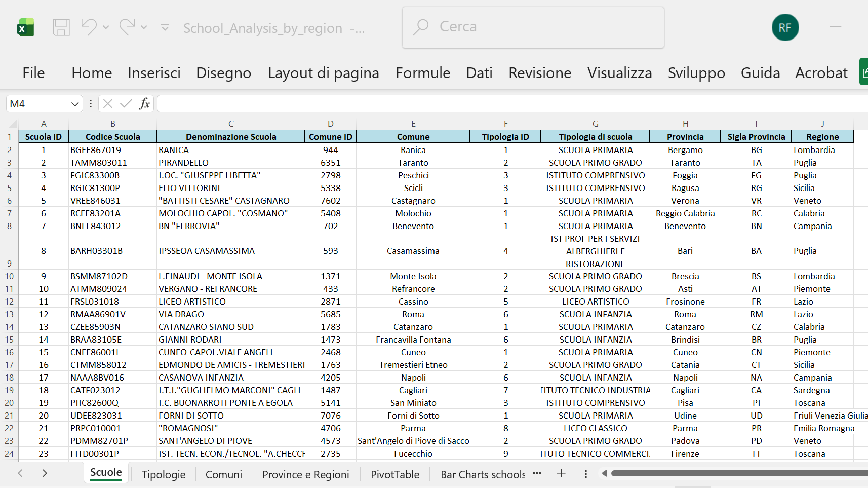Open the Insert Function dialog
Viewport: 868px width, 488px height.
click(145, 103)
